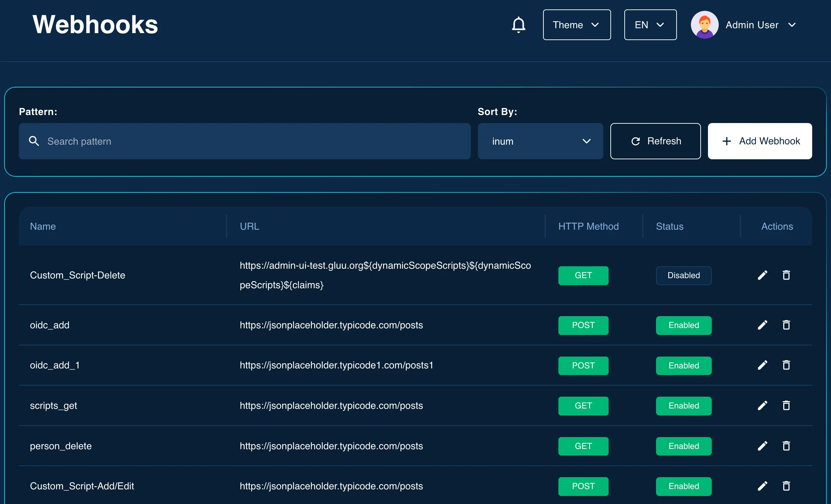Sort by the URL column header
831x504 pixels.
(249, 227)
